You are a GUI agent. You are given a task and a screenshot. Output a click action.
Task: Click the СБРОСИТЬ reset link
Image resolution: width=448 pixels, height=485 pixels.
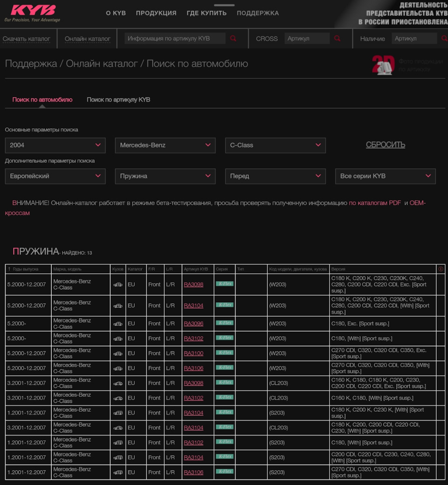point(385,145)
